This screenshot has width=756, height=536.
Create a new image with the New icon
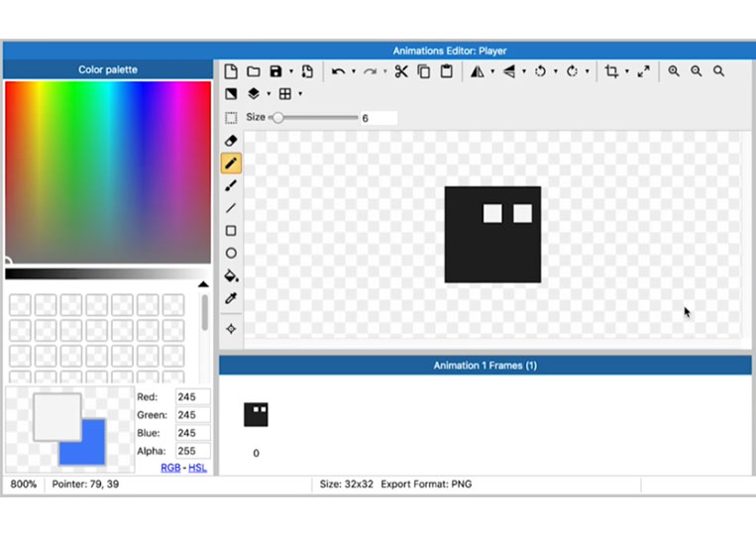pos(231,71)
